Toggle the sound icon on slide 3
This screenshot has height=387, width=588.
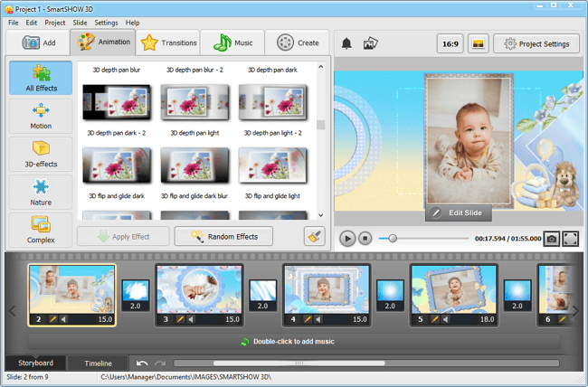(x=191, y=319)
